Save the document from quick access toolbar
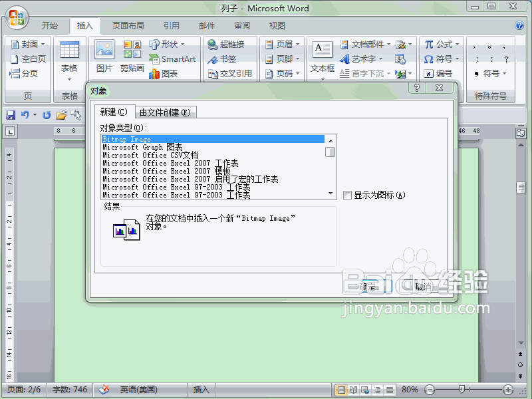The height and width of the screenshot is (399, 532). coord(11,115)
